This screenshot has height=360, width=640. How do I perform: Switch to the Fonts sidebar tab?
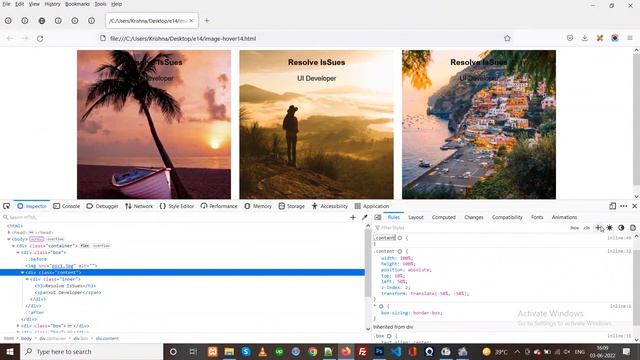click(537, 217)
